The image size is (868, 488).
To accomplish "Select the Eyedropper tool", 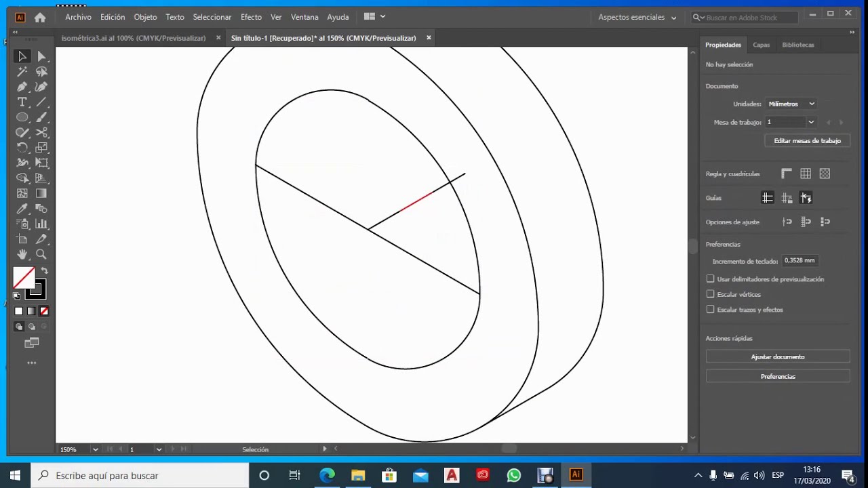I will [22, 209].
